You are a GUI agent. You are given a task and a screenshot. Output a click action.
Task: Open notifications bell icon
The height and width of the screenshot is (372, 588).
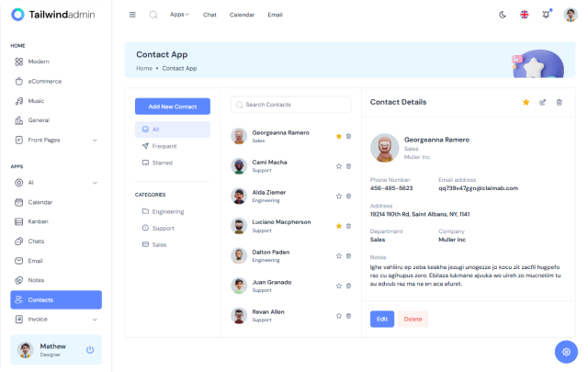547,15
